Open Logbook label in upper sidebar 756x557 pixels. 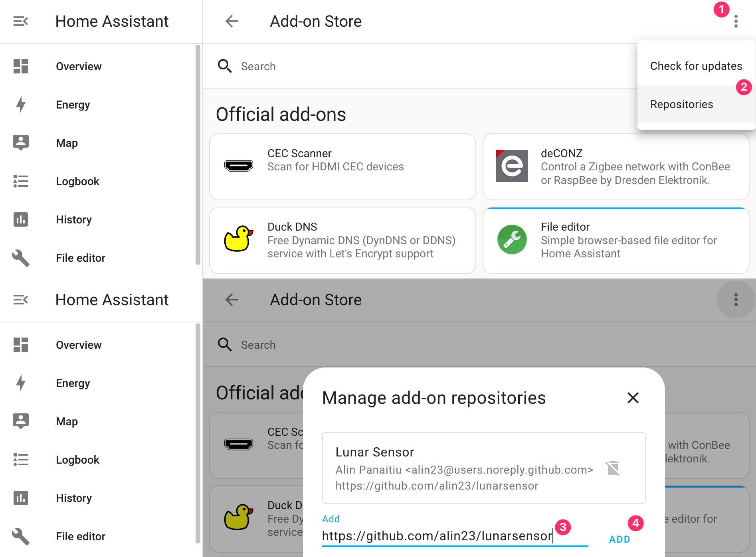(77, 181)
